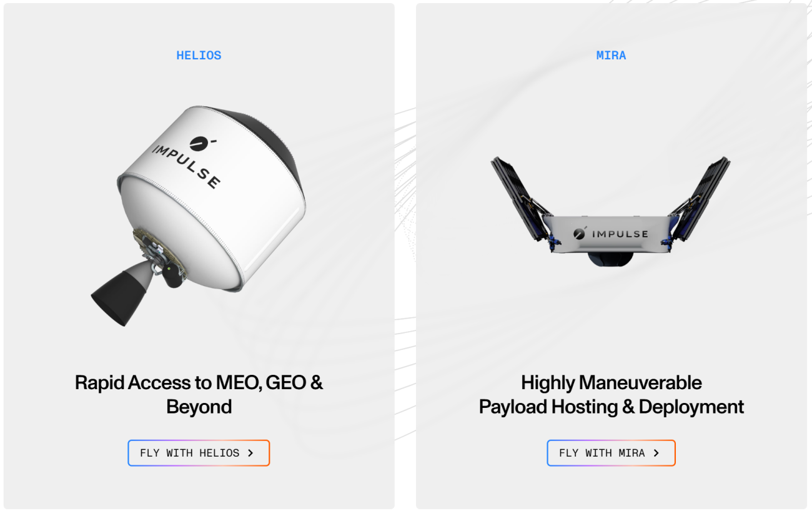Click the gray Mira spacecraft body

(x=610, y=234)
